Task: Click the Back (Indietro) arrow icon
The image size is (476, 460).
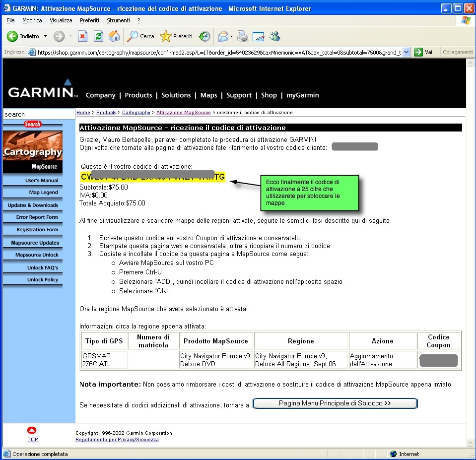Action: (x=12, y=36)
